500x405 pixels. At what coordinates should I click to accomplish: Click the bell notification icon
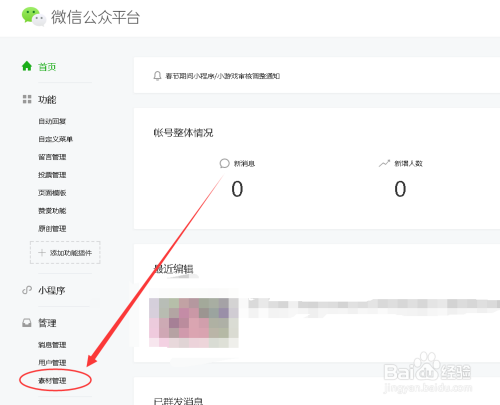coord(157,76)
